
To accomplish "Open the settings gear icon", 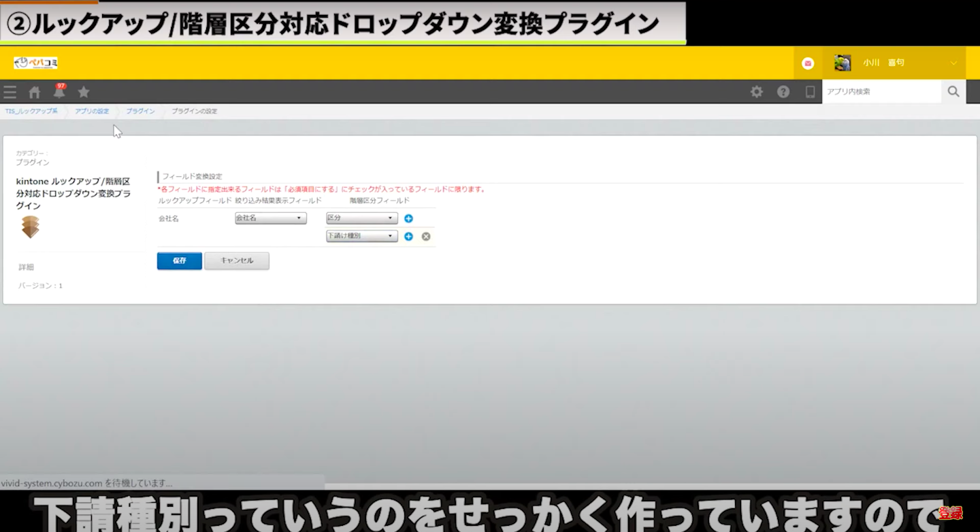I will click(757, 92).
